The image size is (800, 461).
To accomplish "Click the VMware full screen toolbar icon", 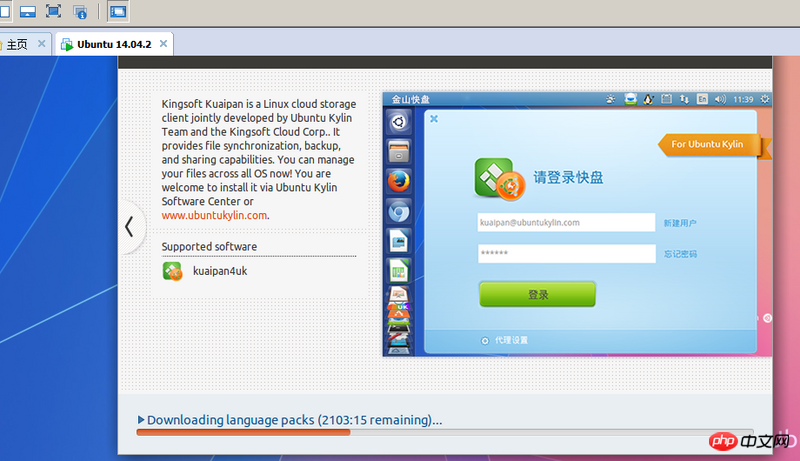I will pos(53,11).
